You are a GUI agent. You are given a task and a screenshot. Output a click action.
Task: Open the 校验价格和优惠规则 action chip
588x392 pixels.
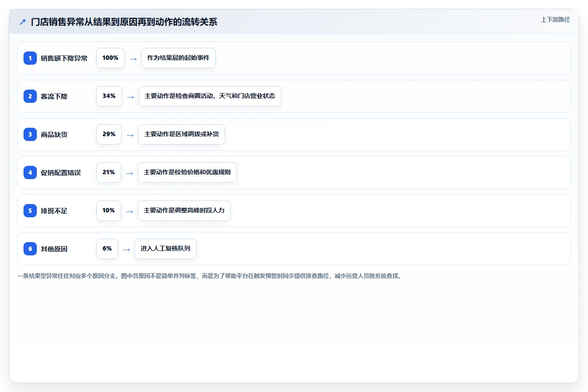pyautogui.click(x=187, y=172)
